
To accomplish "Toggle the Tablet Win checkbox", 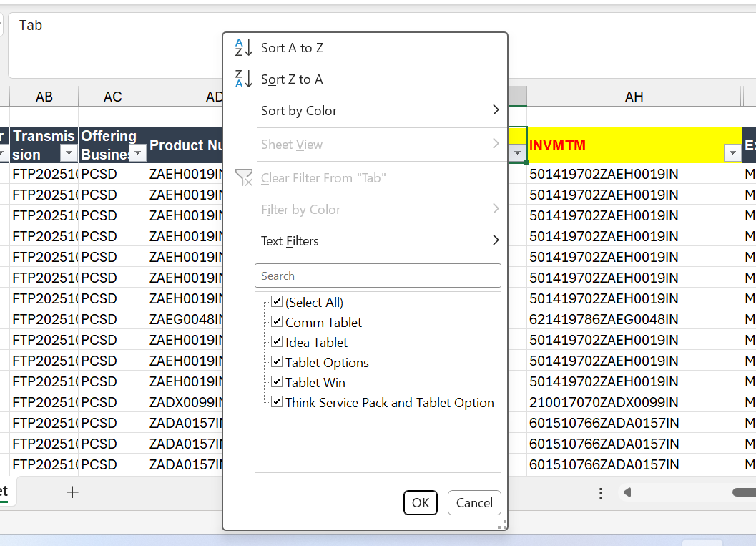I will click(x=277, y=382).
